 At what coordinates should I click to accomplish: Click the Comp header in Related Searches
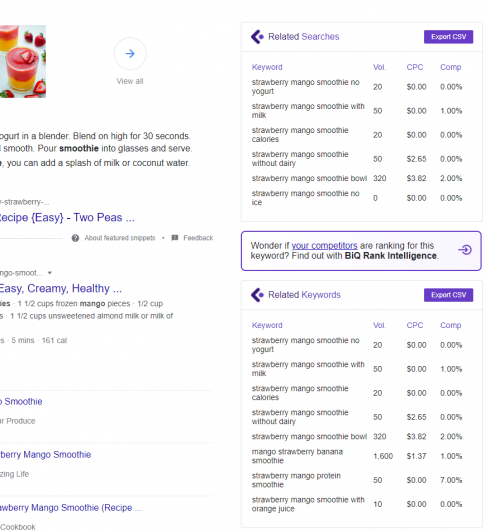tap(450, 67)
